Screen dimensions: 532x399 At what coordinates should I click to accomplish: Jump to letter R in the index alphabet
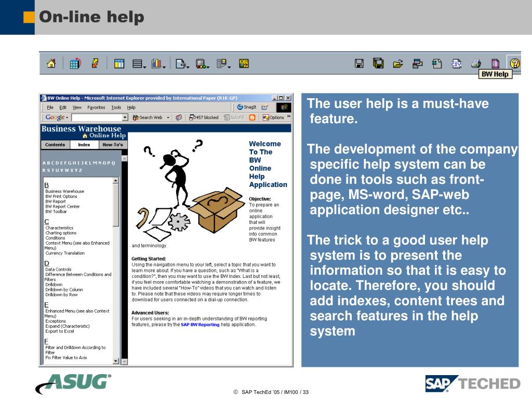44,170
